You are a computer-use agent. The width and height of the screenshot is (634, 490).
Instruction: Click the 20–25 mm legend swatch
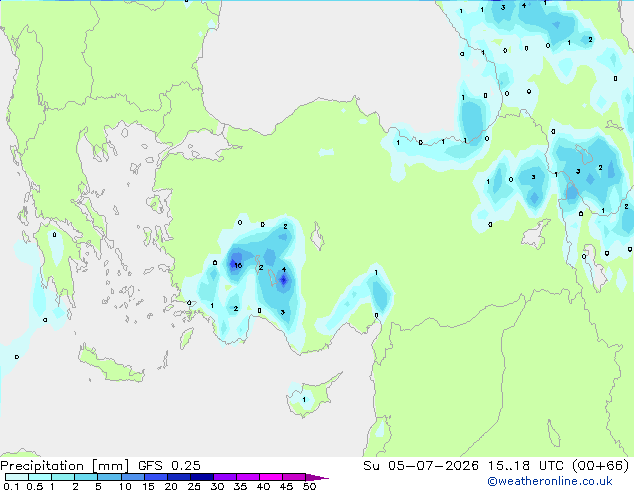coord(178,477)
